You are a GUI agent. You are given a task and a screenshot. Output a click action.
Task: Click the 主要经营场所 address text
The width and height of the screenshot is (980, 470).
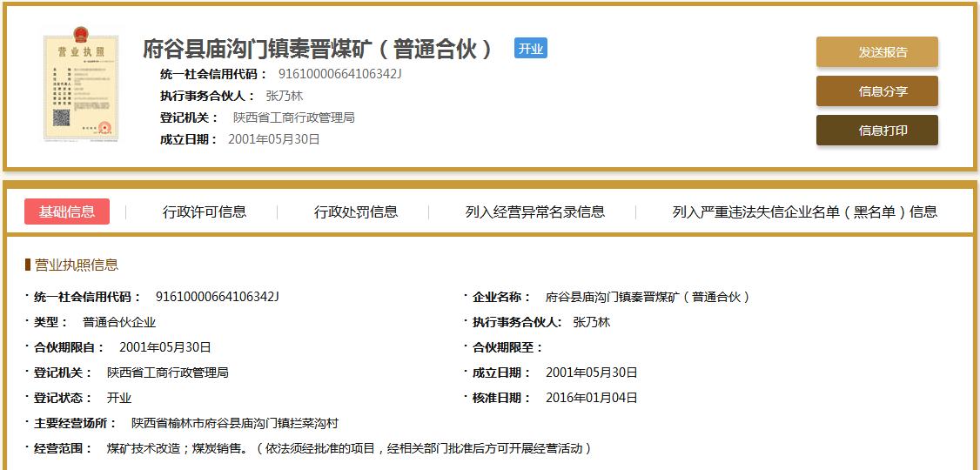click(x=234, y=423)
